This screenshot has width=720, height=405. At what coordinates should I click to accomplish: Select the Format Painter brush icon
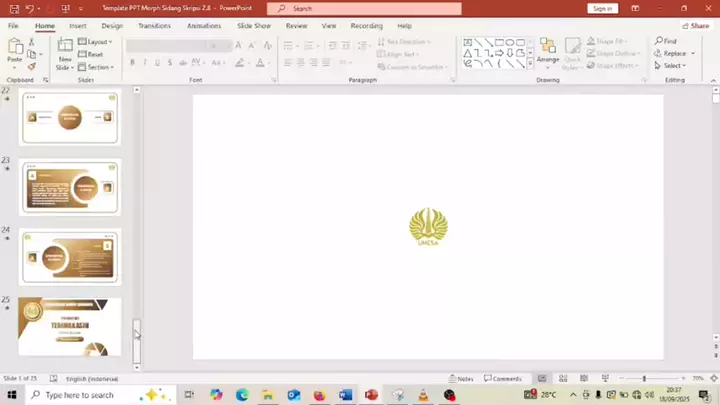click(x=32, y=67)
